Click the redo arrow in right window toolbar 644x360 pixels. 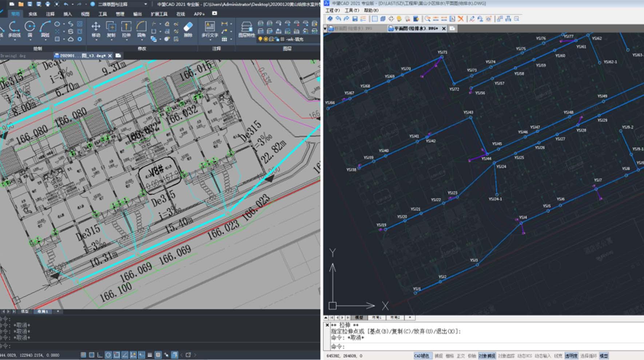coord(346,19)
